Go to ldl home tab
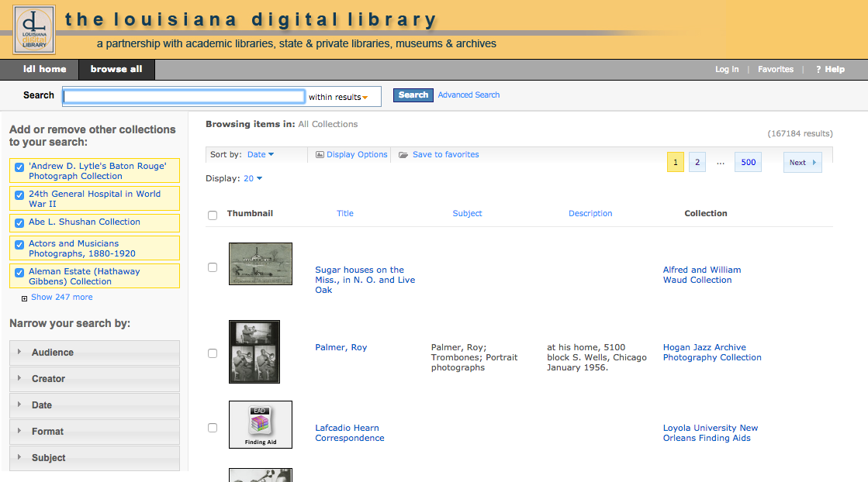This screenshot has width=868, height=482. click(x=45, y=70)
